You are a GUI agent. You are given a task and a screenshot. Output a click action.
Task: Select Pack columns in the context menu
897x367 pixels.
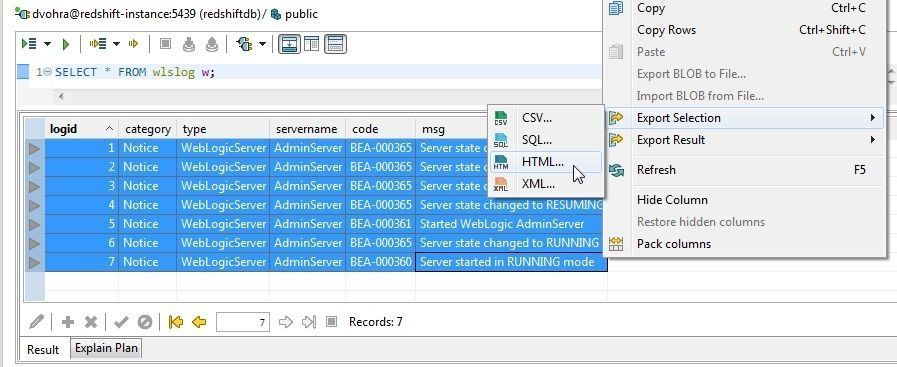click(x=743, y=244)
